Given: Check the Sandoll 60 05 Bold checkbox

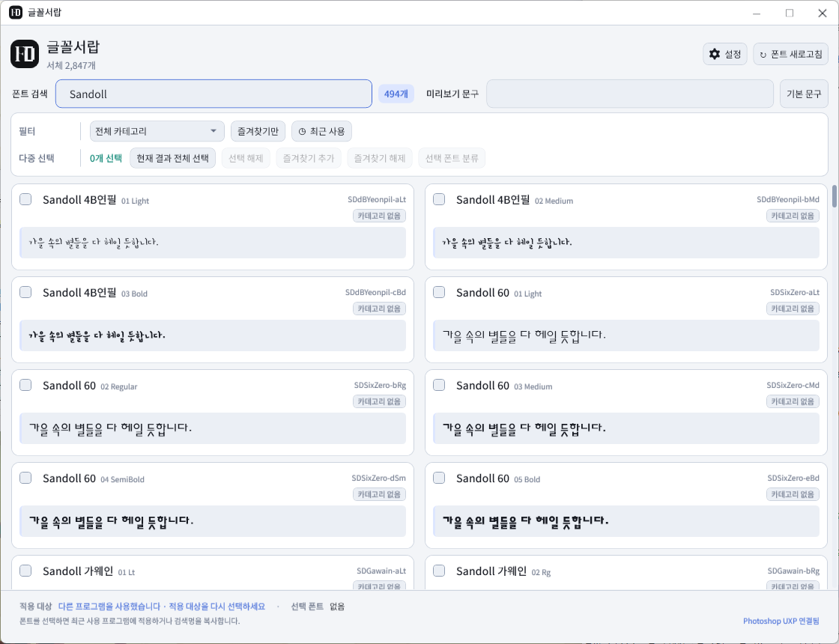Looking at the screenshot, I should (x=439, y=479).
